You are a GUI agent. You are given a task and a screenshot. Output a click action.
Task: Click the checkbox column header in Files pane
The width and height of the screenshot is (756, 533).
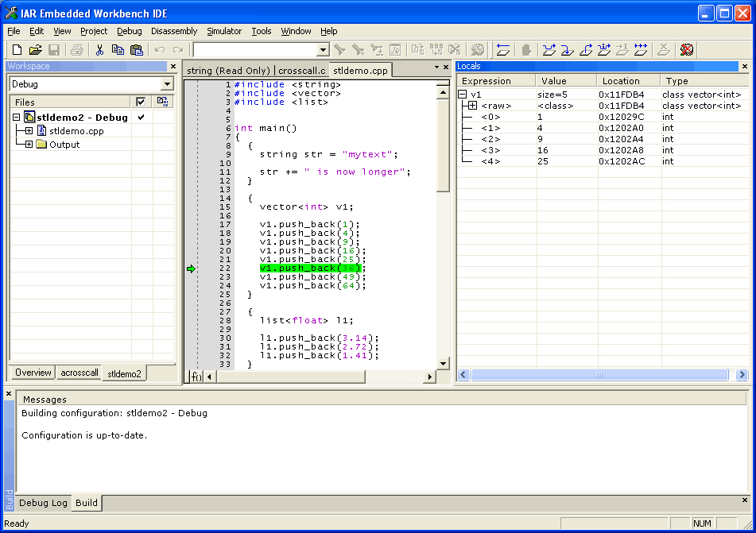coord(141,102)
